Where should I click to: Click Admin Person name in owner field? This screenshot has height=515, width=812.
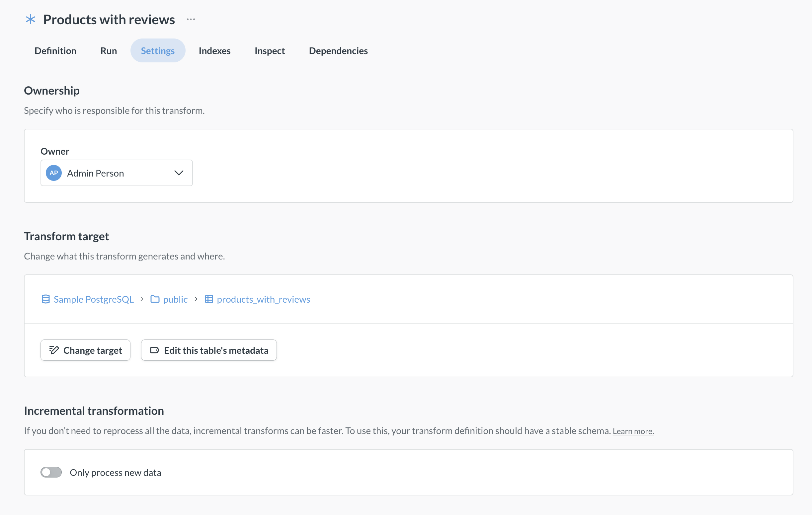(95, 173)
